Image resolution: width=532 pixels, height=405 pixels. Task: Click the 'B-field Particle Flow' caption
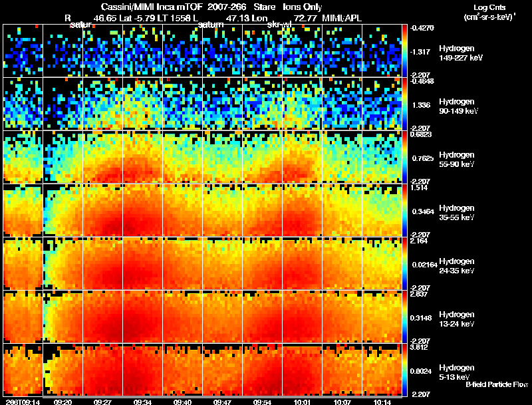pyautogui.click(x=497, y=384)
